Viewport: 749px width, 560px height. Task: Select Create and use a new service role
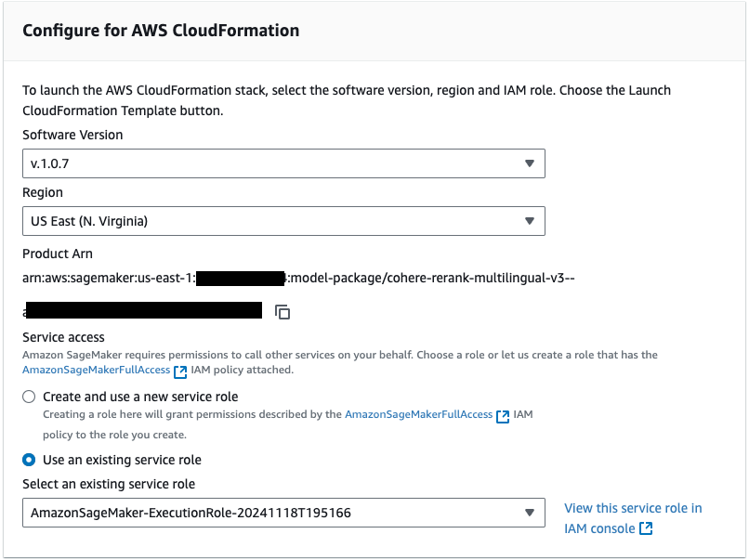click(29, 397)
